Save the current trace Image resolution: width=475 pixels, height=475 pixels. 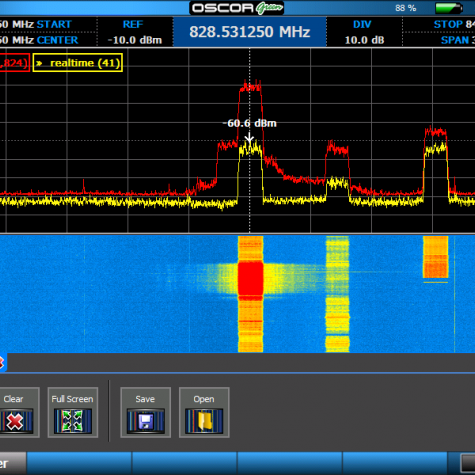[145, 412]
